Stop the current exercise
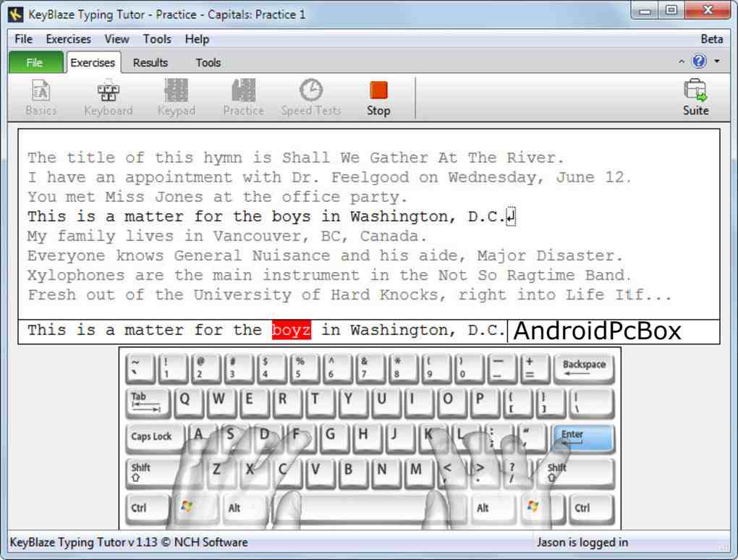 [x=378, y=98]
